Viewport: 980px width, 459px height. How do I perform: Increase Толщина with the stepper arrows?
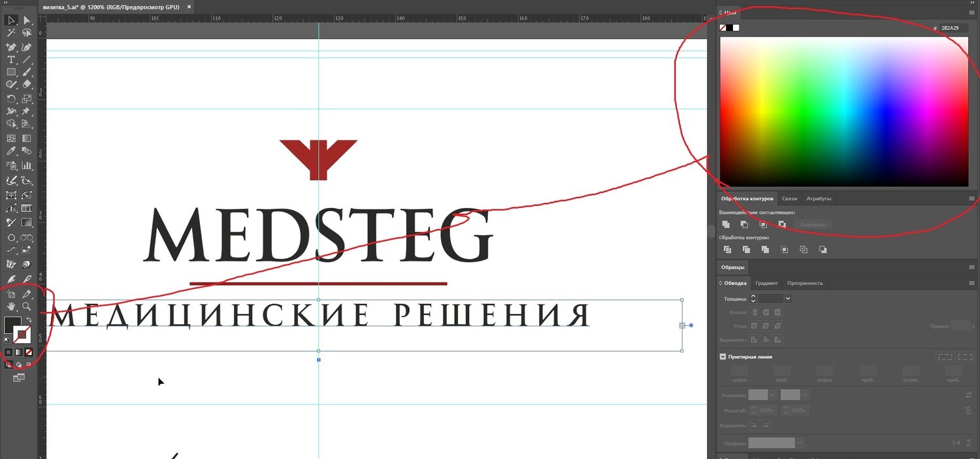pyautogui.click(x=753, y=296)
